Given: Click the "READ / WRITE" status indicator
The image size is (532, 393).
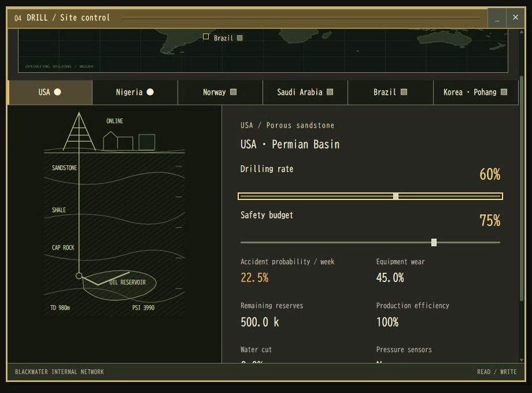Looking at the screenshot, I should click(497, 372).
